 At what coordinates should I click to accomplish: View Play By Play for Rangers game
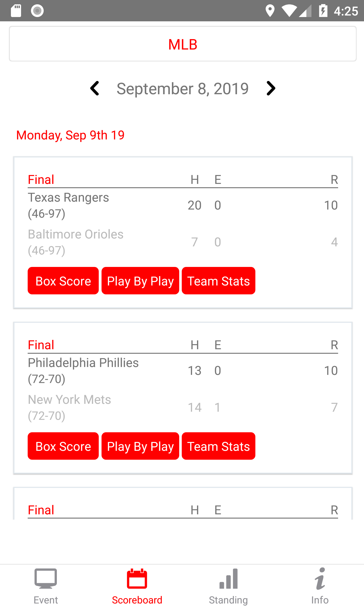pos(140,281)
